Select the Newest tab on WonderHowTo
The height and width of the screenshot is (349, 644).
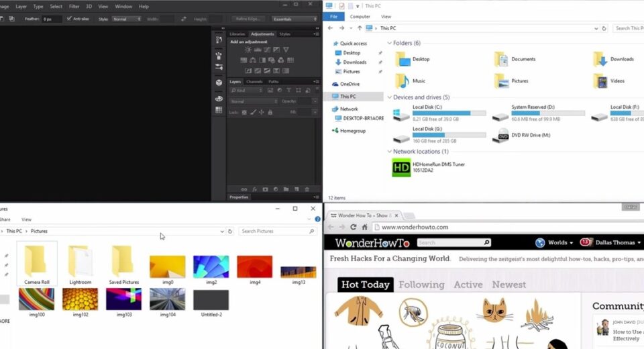click(x=509, y=285)
